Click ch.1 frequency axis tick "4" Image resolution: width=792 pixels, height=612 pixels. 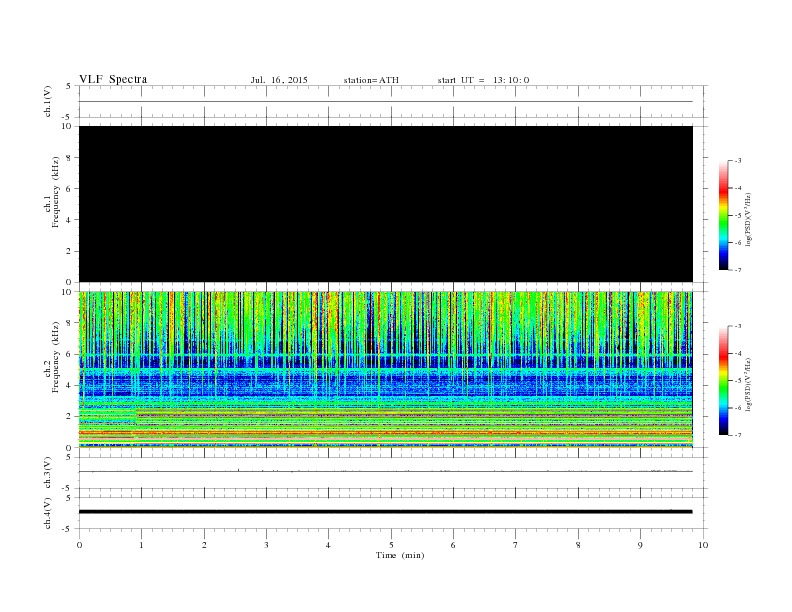click(x=69, y=220)
